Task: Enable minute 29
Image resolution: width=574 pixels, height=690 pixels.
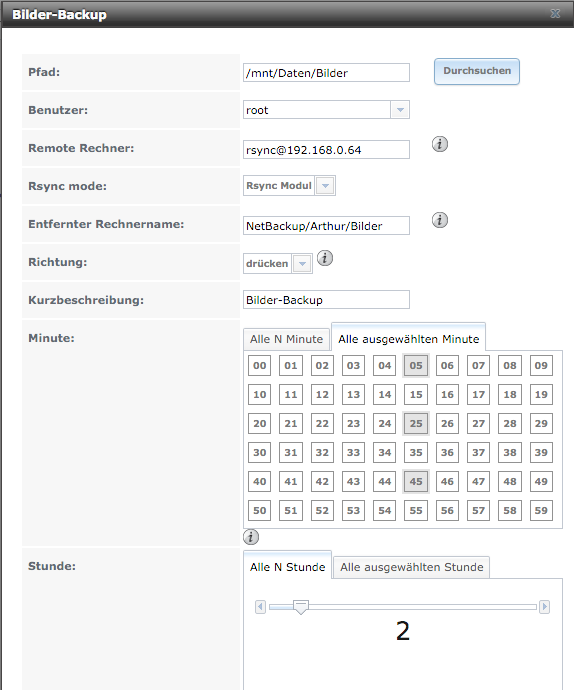Action: [x=541, y=423]
